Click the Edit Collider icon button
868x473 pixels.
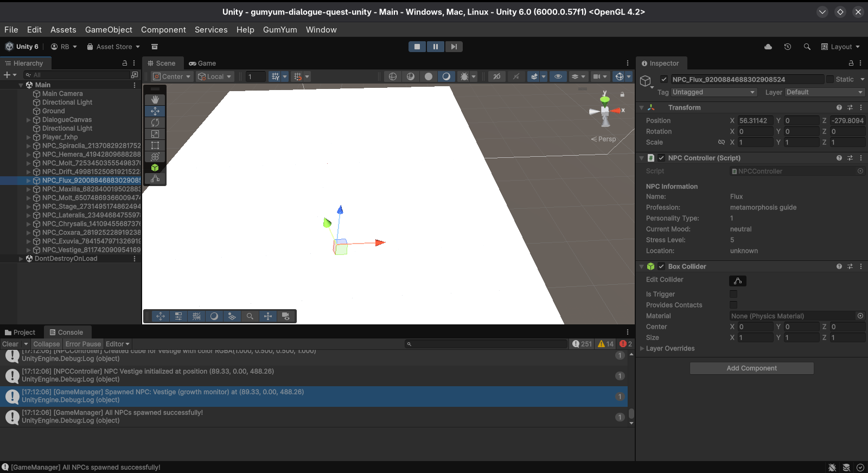(x=738, y=280)
